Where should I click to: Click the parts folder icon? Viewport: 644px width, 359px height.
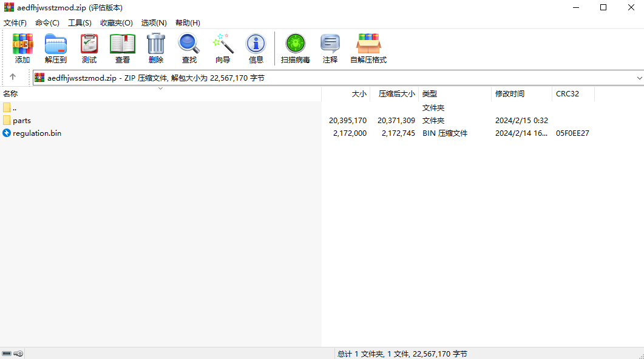(x=7, y=120)
